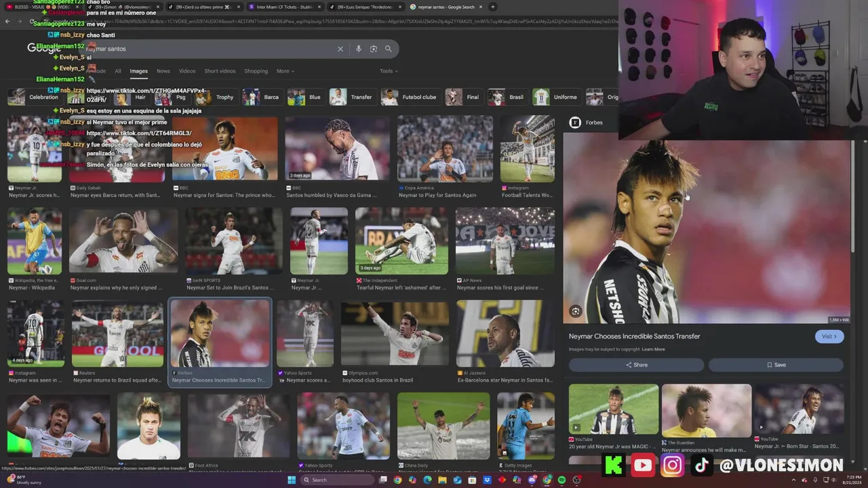Click the Visit button in preview panel
Viewport: 868px width, 488px height.
point(829,336)
